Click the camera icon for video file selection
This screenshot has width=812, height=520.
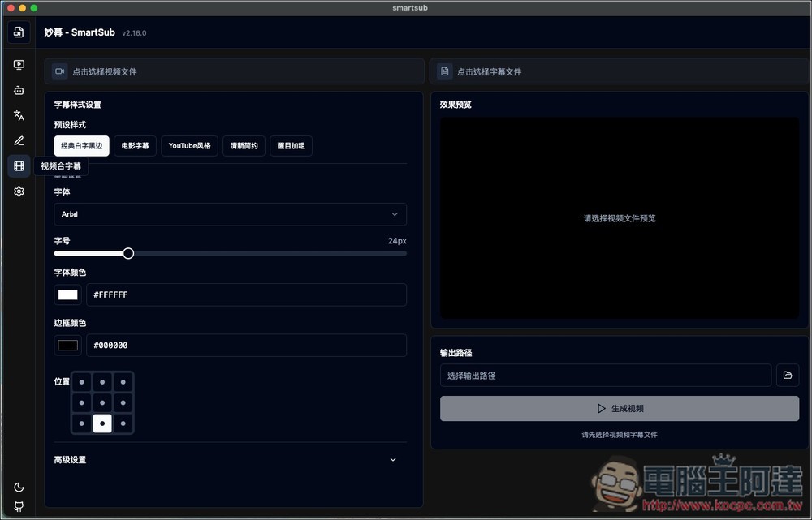tap(60, 71)
